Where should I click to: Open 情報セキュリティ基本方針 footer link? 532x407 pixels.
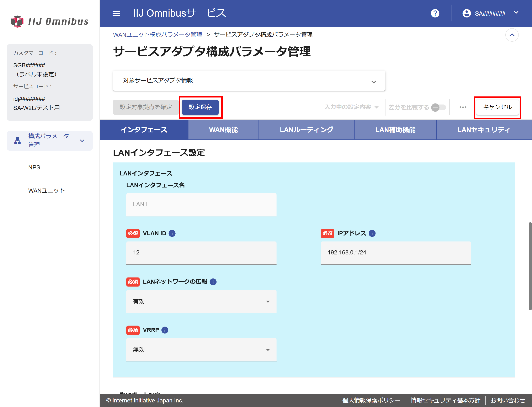tap(445, 400)
